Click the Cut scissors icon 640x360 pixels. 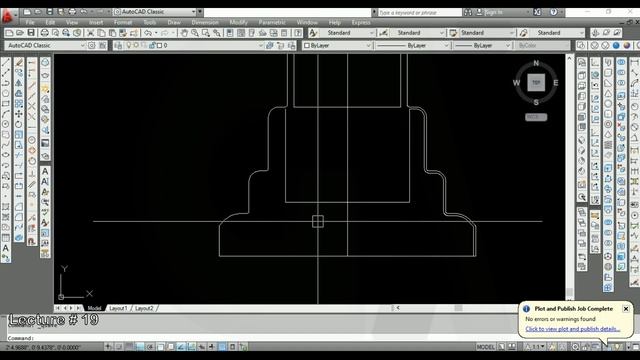[91, 33]
